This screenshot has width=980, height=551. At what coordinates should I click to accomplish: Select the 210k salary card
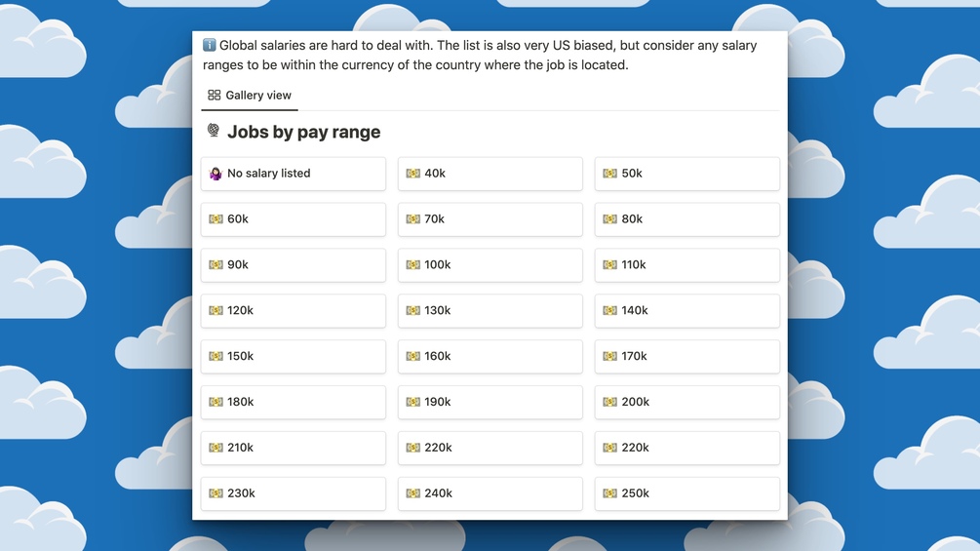coord(293,449)
